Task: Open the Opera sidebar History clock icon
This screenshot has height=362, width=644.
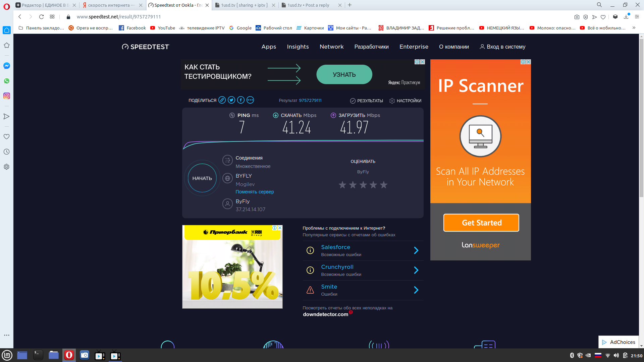Action: tap(6, 152)
